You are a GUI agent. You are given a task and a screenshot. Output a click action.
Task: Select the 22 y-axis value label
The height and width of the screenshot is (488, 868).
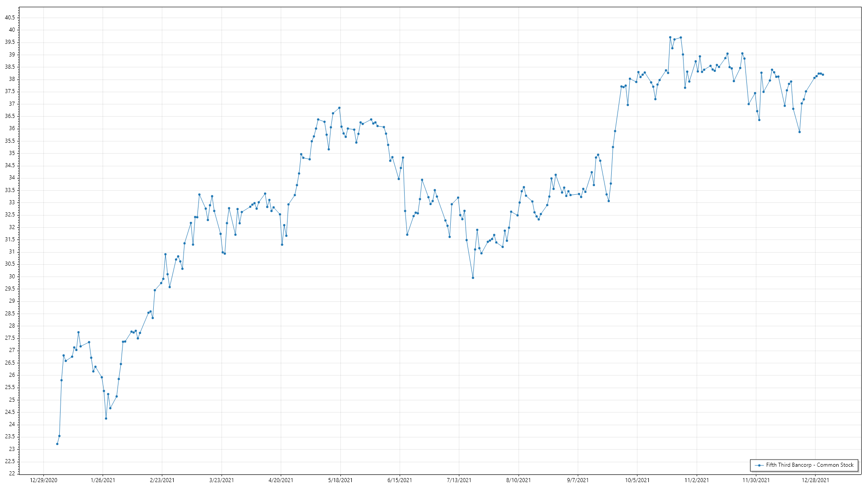click(11, 474)
